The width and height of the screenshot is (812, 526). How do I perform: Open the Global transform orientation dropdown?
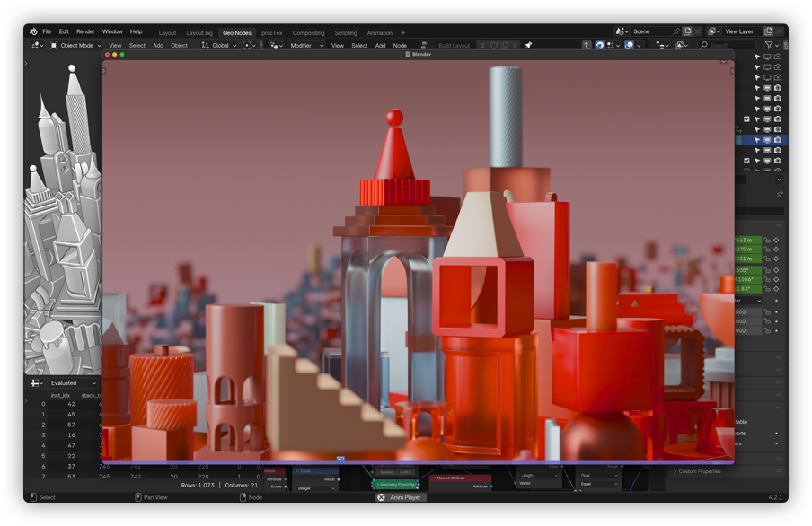click(219, 45)
